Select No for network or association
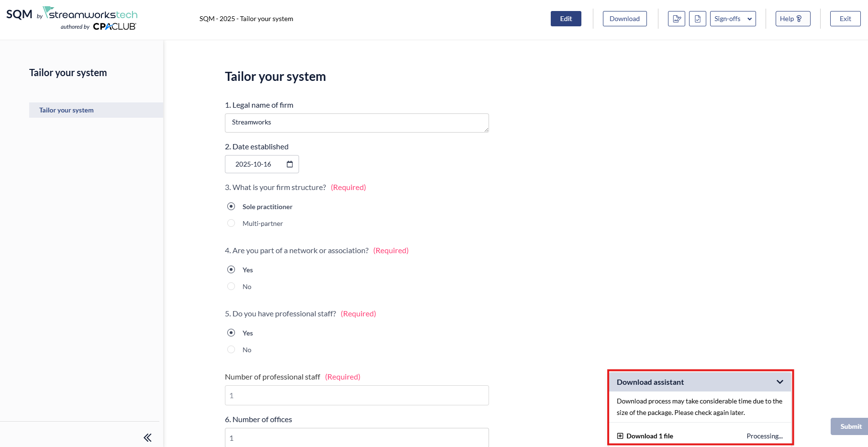Screen dimensions: 868x447 (231, 287)
